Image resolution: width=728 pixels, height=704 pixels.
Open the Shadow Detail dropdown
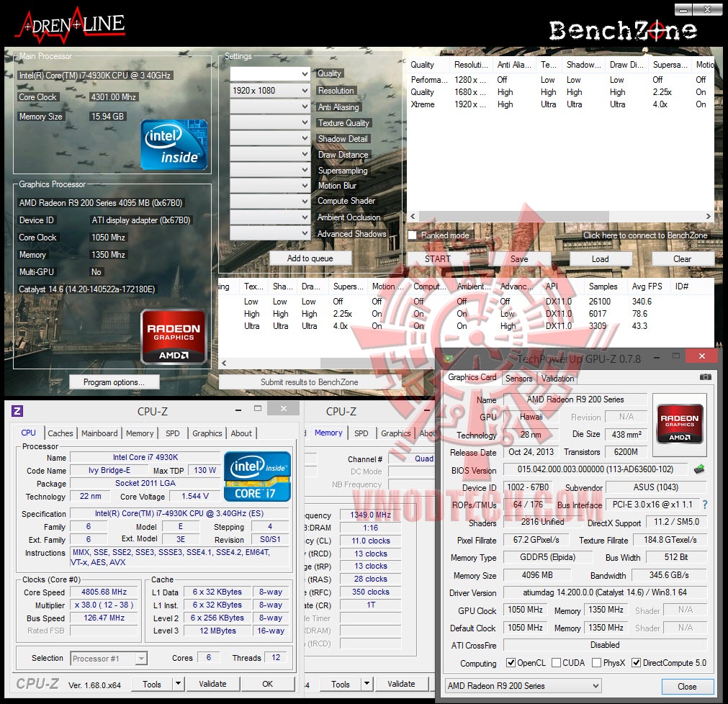pyautogui.click(x=270, y=137)
